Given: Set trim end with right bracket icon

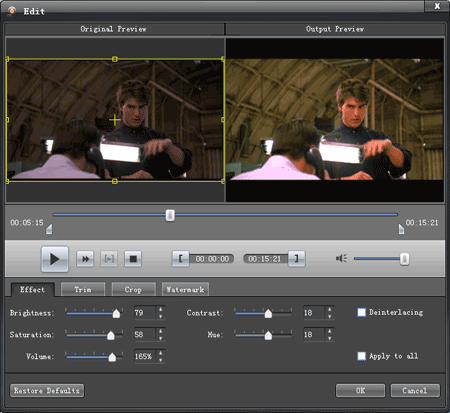Looking at the screenshot, I should click(296, 259).
